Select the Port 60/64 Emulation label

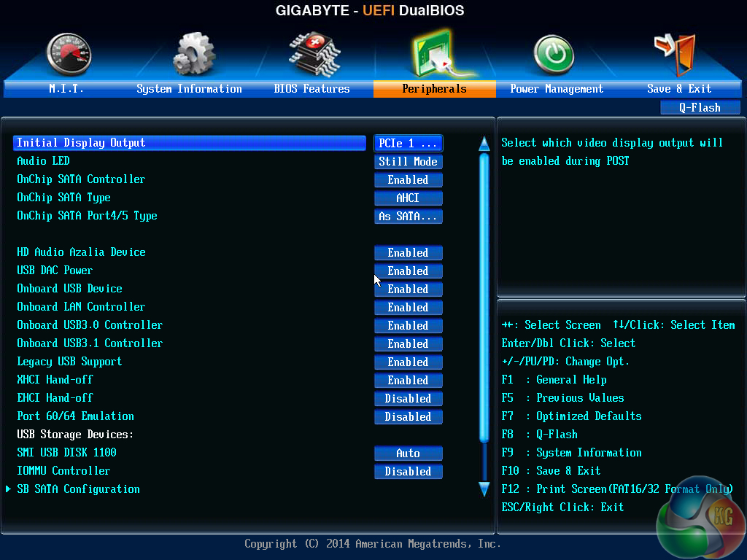tap(75, 416)
